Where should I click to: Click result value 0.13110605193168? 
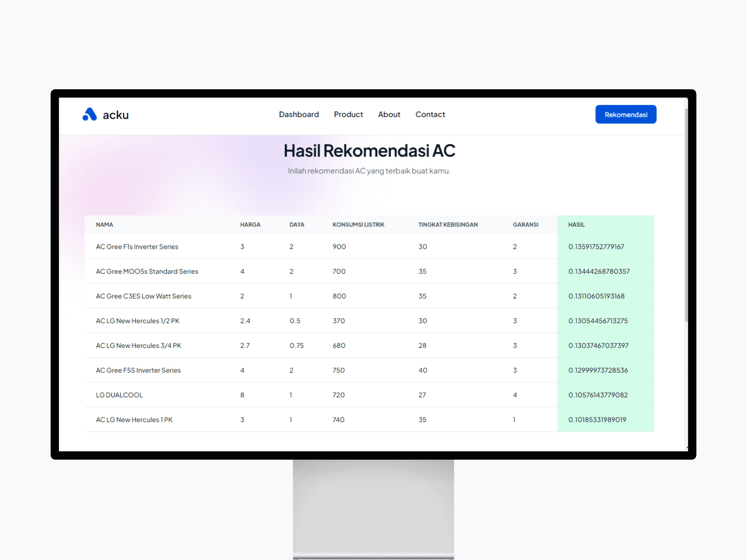coord(596,296)
